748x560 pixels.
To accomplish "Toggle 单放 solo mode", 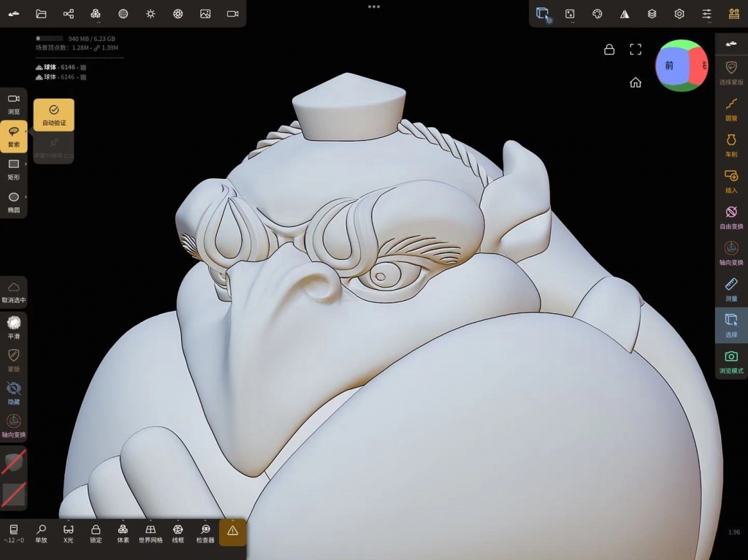I will point(41,533).
